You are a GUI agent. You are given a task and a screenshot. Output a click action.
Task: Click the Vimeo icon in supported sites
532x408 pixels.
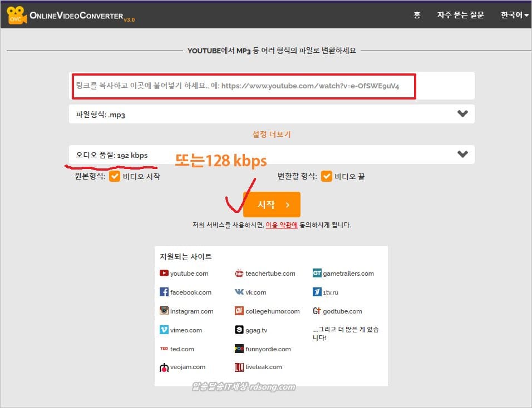tap(164, 330)
